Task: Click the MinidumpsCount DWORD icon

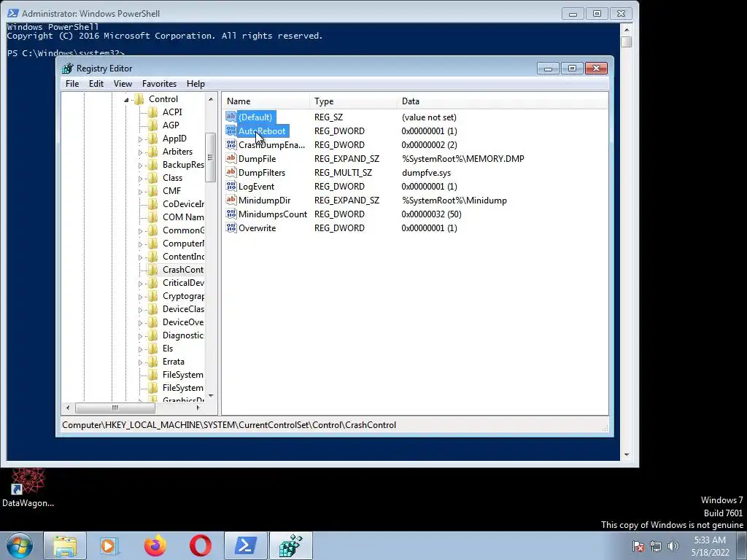Action: [231, 214]
